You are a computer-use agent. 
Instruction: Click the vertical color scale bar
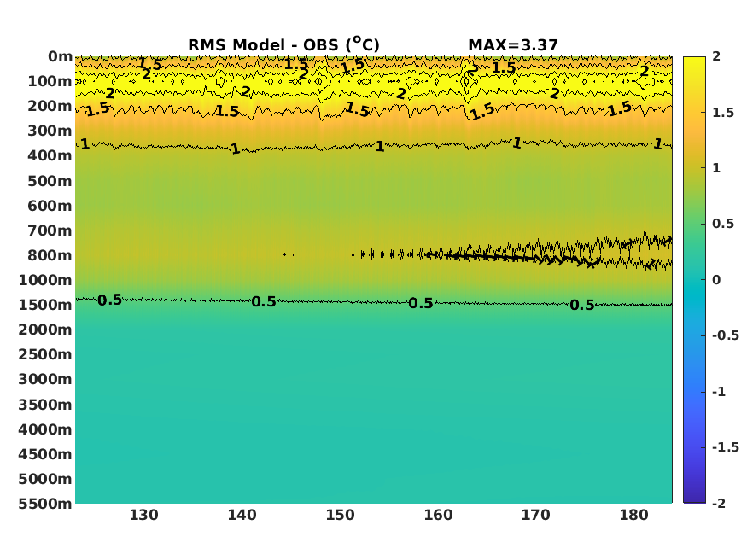tap(694, 279)
